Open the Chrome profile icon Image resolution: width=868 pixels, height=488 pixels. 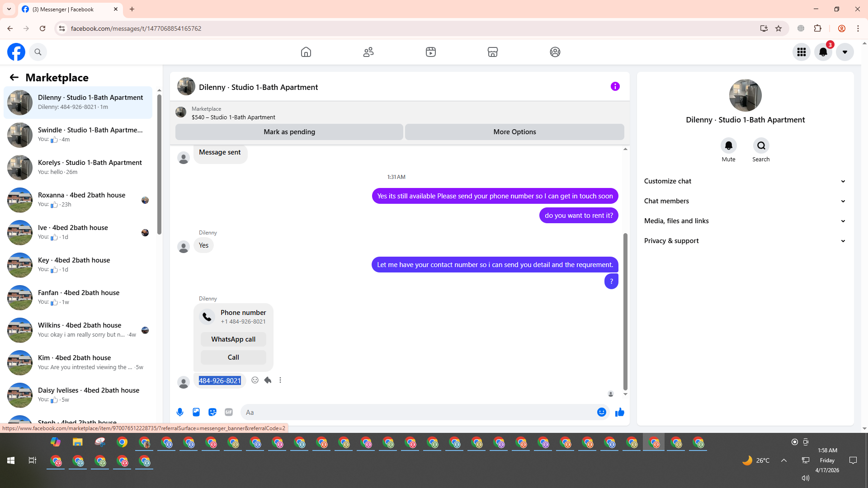tap(842, 28)
